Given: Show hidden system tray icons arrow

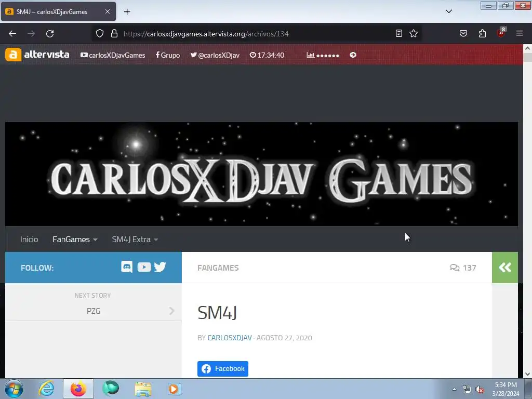Looking at the screenshot, I should click(x=454, y=389).
